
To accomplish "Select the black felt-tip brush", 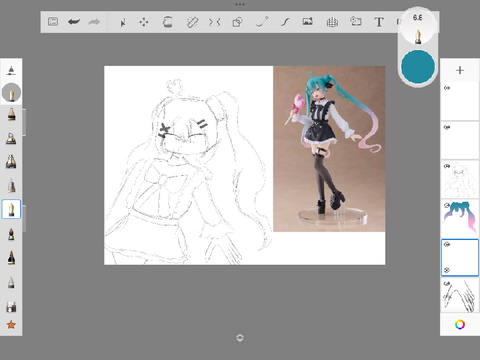I will (x=11, y=258).
